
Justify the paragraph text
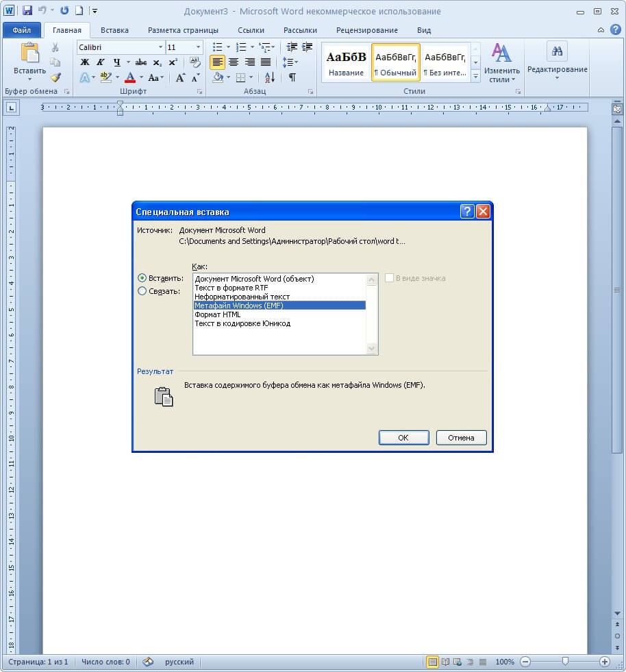[x=266, y=62]
